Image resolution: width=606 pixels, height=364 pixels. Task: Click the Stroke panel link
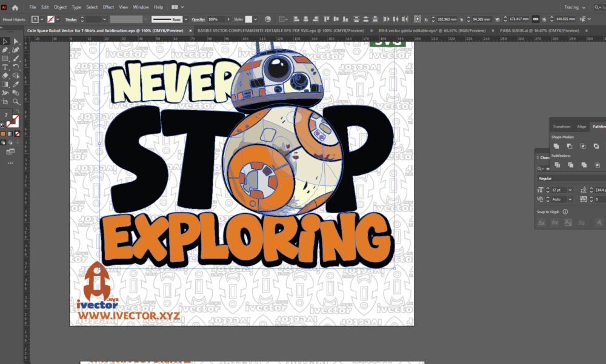pyautogui.click(x=71, y=19)
